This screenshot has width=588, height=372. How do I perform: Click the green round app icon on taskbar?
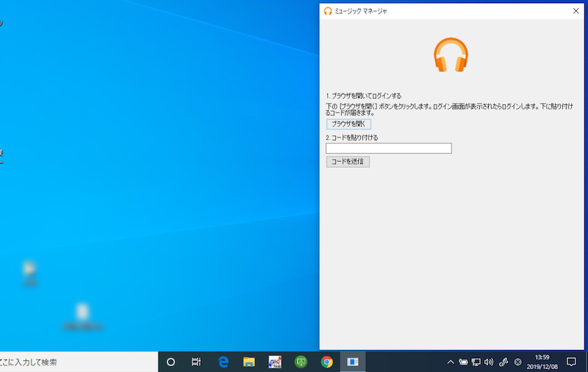point(301,362)
